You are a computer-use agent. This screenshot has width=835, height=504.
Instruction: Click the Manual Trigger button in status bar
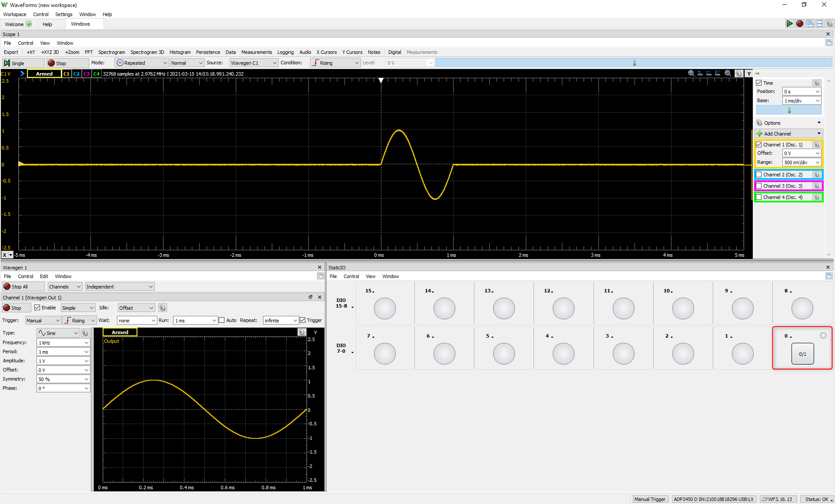point(650,499)
